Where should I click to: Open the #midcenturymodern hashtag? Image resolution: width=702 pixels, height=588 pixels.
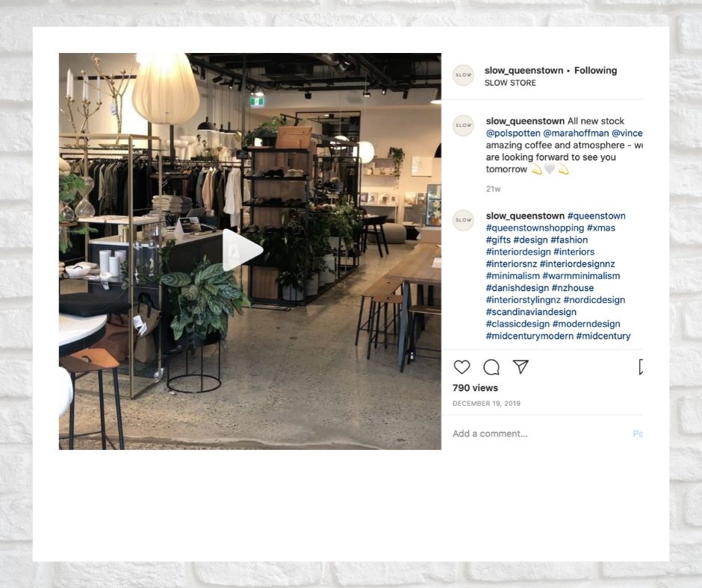529,336
